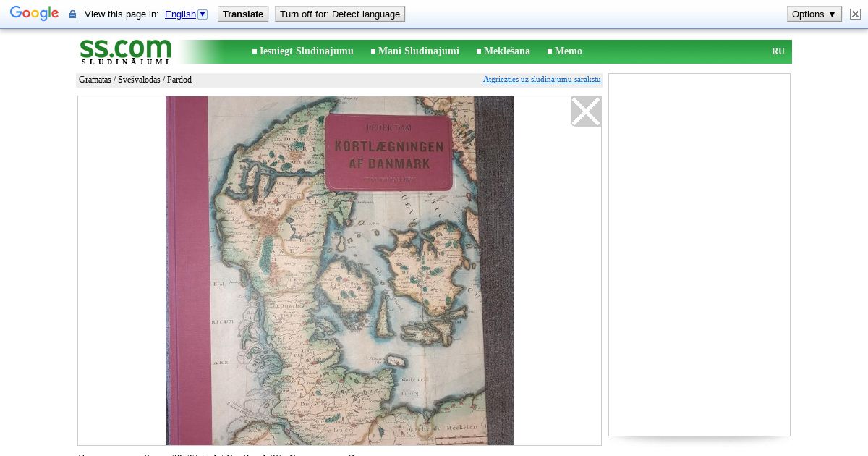Open the translate Options menu
868x456 pixels.
(814, 14)
